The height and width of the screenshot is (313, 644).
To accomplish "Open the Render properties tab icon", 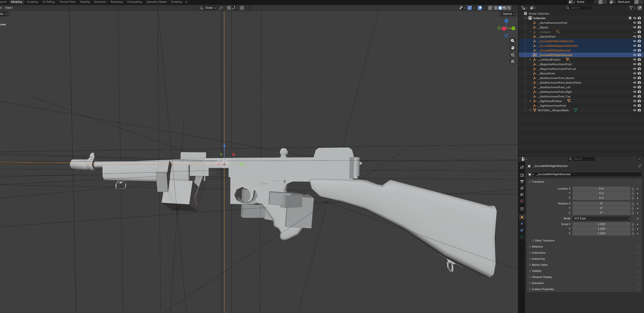I will pyautogui.click(x=522, y=175).
